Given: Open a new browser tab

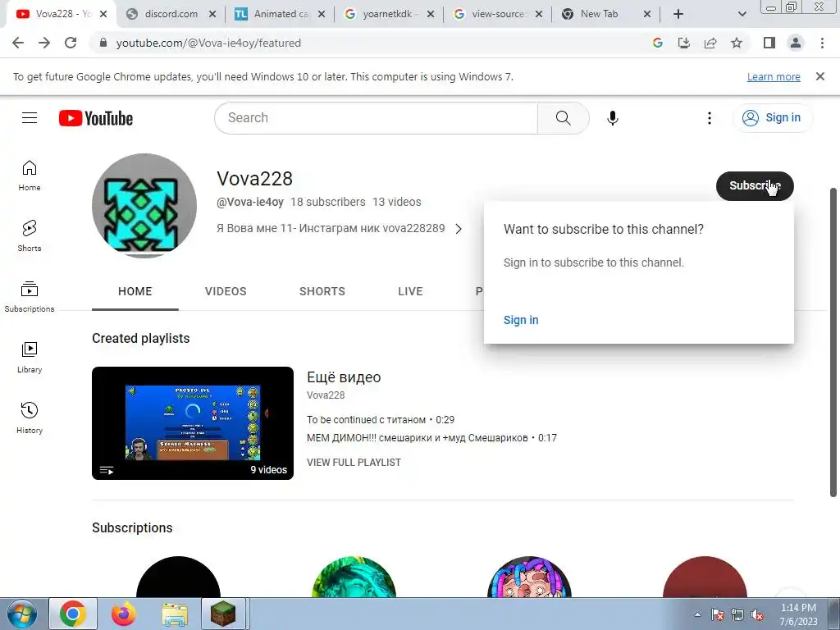Looking at the screenshot, I should click(678, 14).
